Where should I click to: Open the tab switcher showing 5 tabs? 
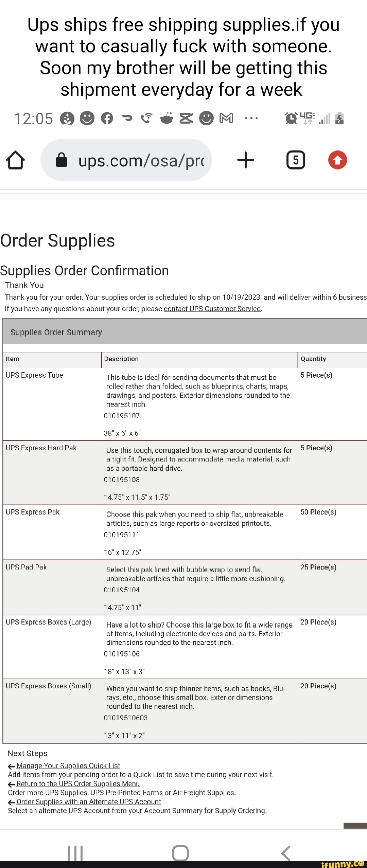click(x=295, y=160)
